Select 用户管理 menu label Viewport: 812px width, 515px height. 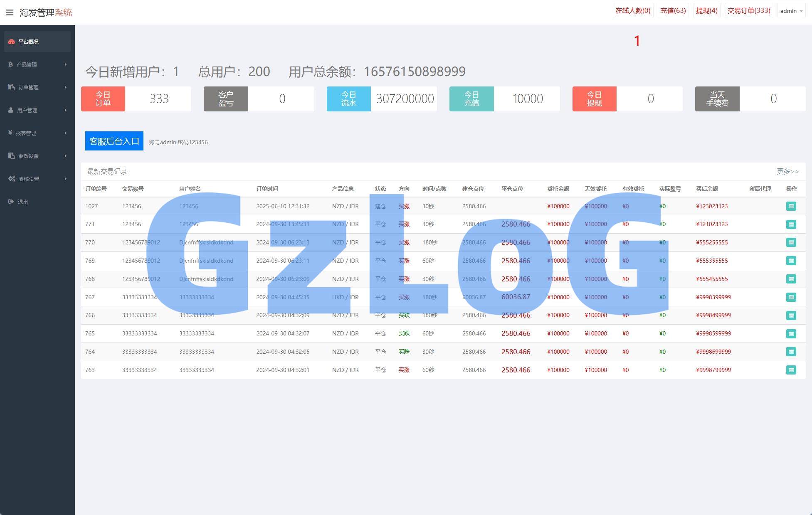pos(27,110)
